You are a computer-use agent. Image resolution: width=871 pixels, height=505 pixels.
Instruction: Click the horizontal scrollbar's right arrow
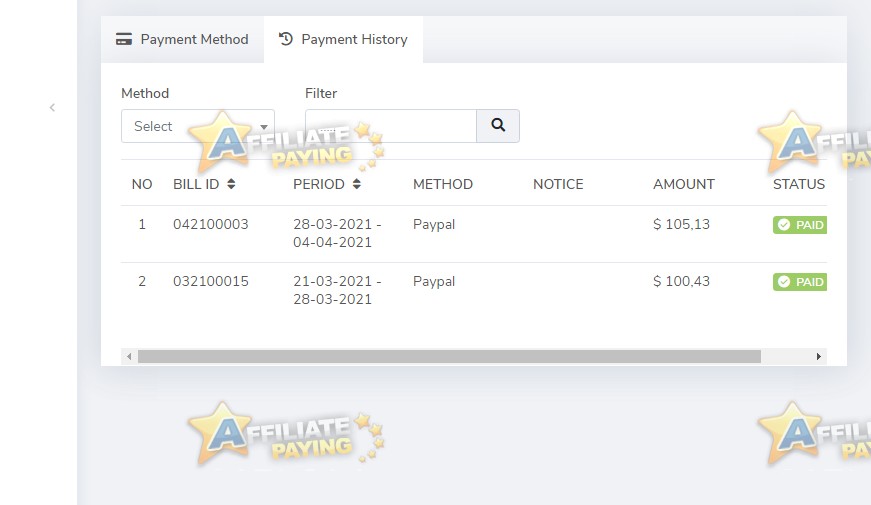pos(819,357)
